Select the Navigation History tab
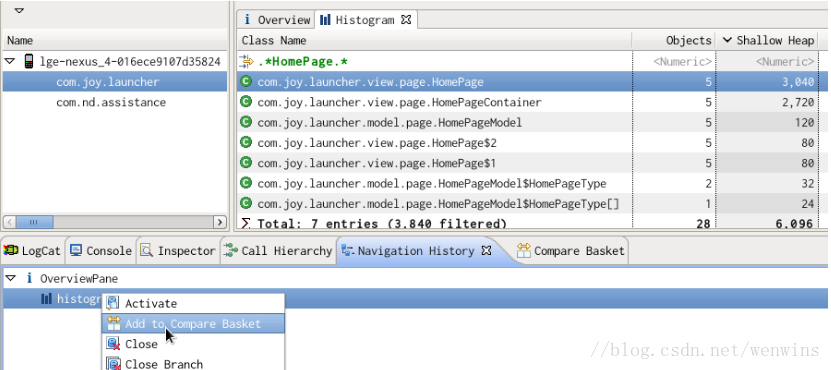The image size is (831, 370). point(417,251)
